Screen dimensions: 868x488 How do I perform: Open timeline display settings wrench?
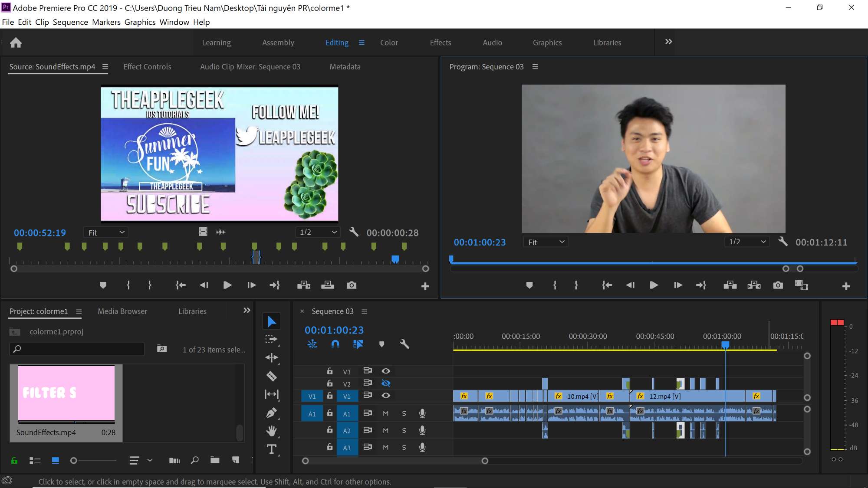404,344
